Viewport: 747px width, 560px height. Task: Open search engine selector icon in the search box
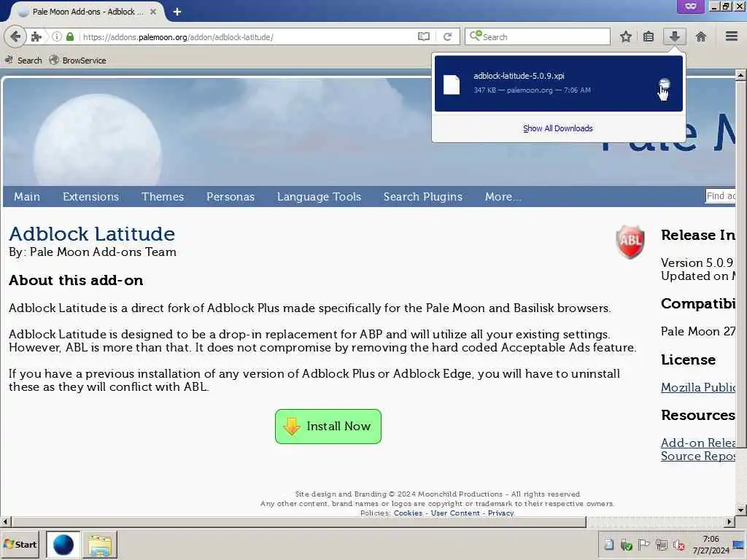pos(476,36)
